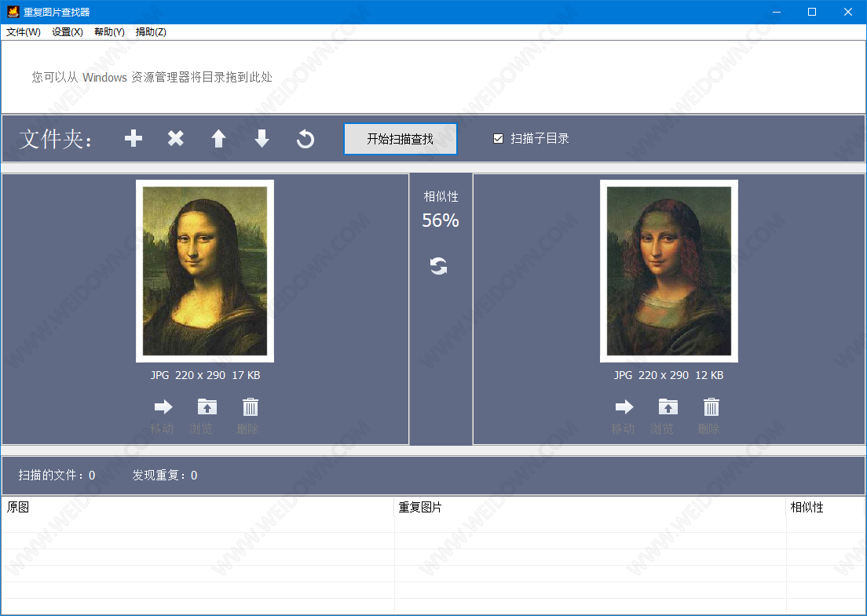This screenshot has height=616, width=867.
Task: Click the 原图 column header
Action: [197, 507]
